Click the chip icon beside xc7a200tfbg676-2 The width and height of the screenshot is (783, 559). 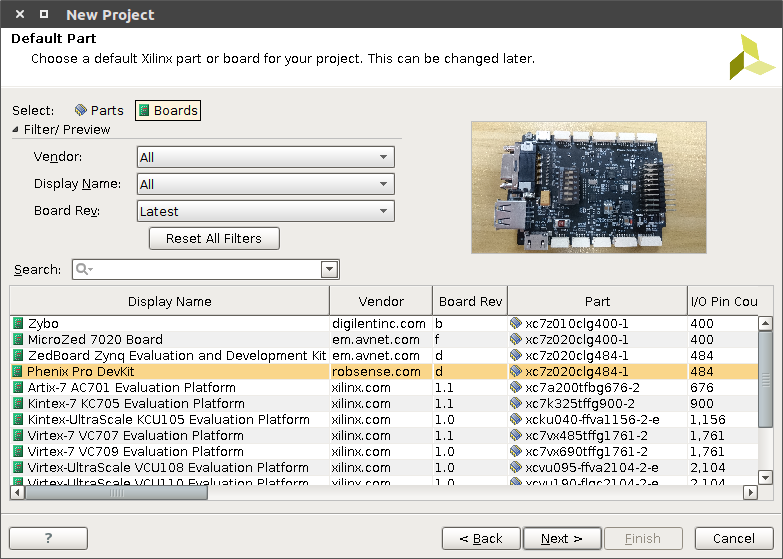tap(516, 387)
